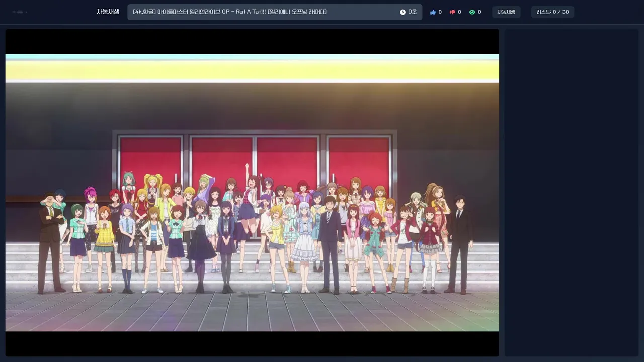The width and height of the screenshot is (644, 362).
Task: Click the 자동재생 heading label
Action: [x=108, y=12]
